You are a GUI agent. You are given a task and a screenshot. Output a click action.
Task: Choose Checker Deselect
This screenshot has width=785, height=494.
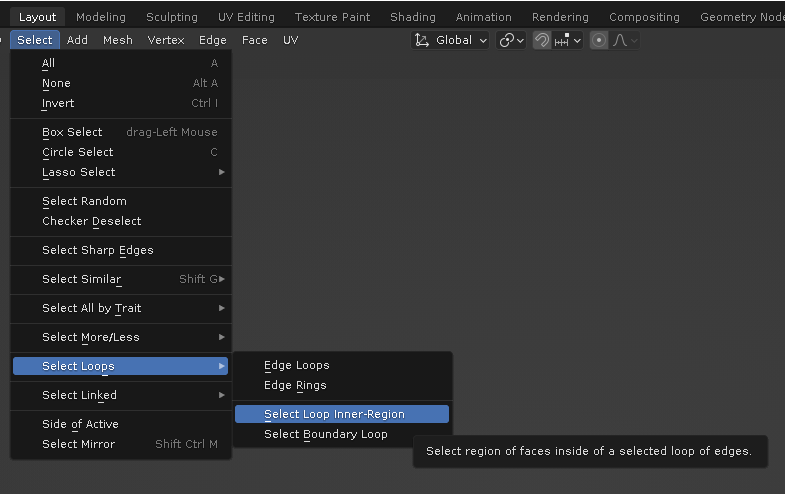[x=121, y=221]
